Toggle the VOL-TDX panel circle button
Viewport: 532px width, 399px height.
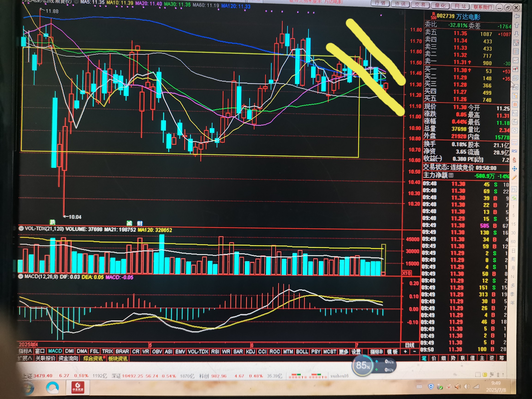(x=21, y=228)
